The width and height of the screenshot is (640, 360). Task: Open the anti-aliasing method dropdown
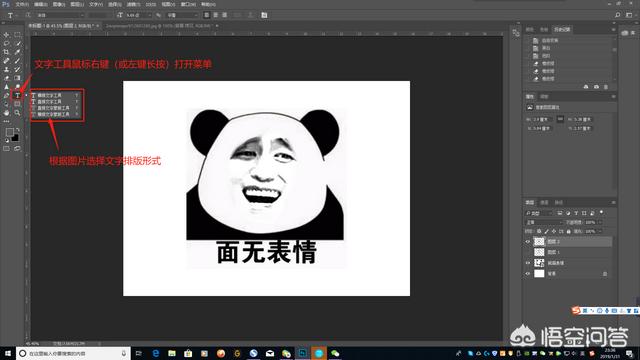click(182, 15)
